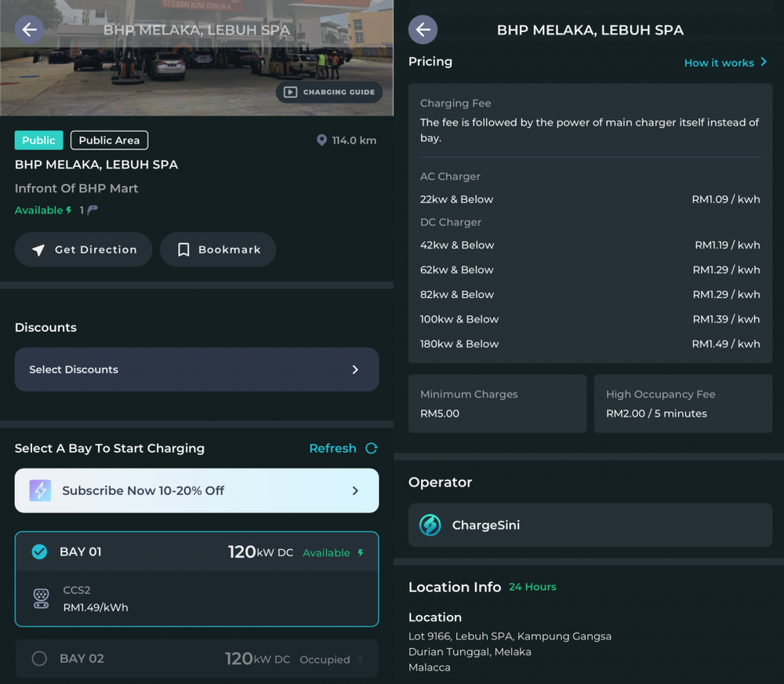Viewport: 784px width, 684px height.
Task: Select BAY 02 radio button
Action: tap(39, 658)
